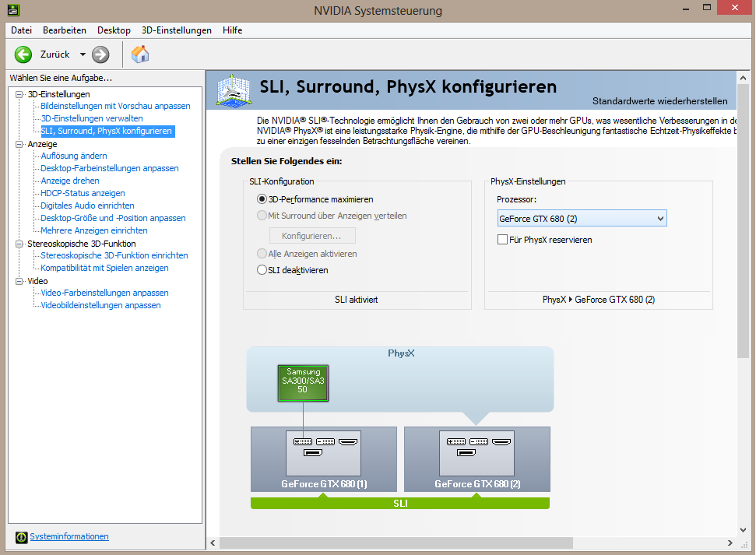Open the Hilfe menu
The height and width of the screenshot is (555, 756).
point(232,30)
